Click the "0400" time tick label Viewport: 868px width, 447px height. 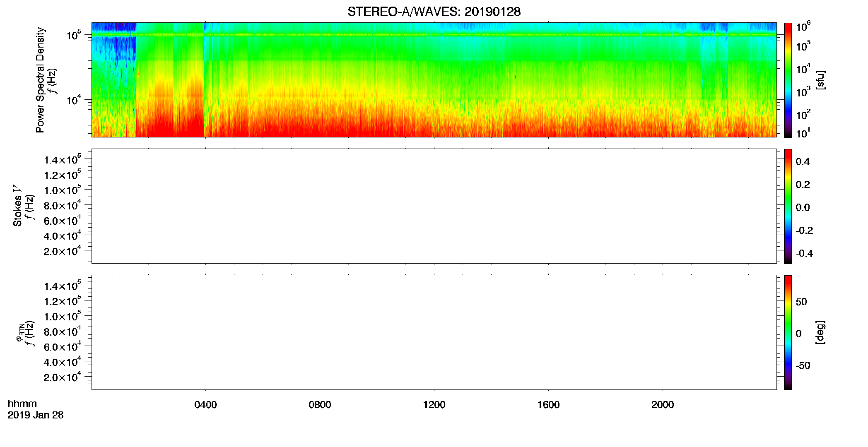(205, 405)
